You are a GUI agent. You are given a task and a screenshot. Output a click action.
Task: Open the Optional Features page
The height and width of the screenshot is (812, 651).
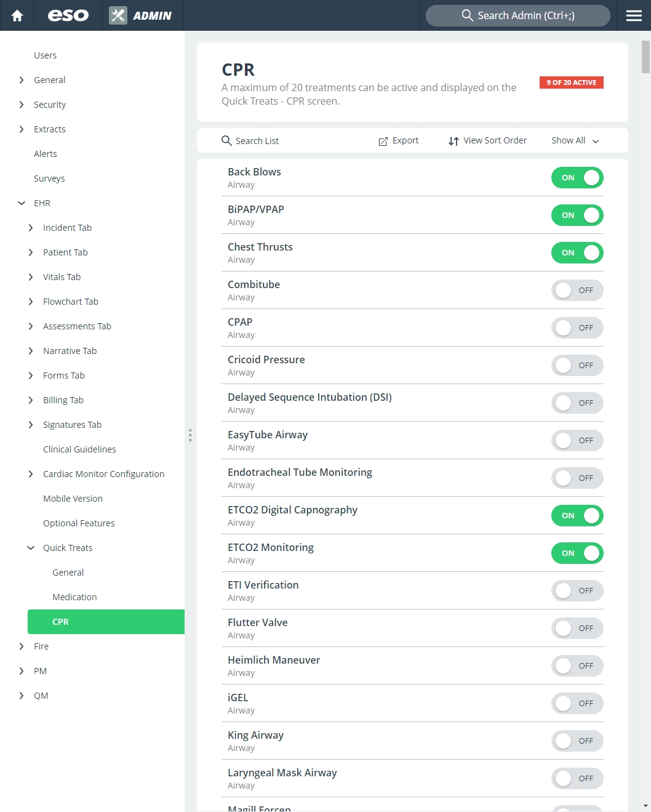click(79, 523)
